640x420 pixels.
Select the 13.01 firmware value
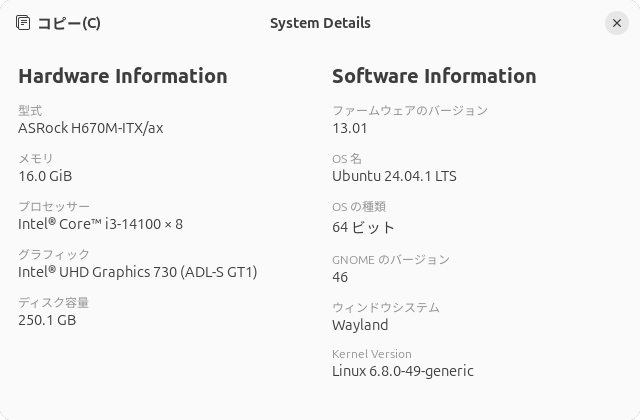tap(350, 128)
